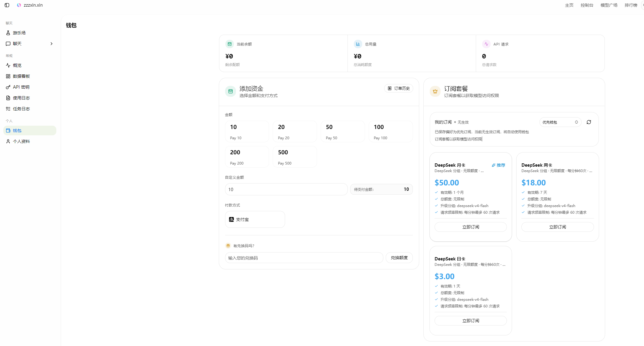Open 任务日志 task logs
Viewport: 644px width, 346px height.
coord(30,109)
